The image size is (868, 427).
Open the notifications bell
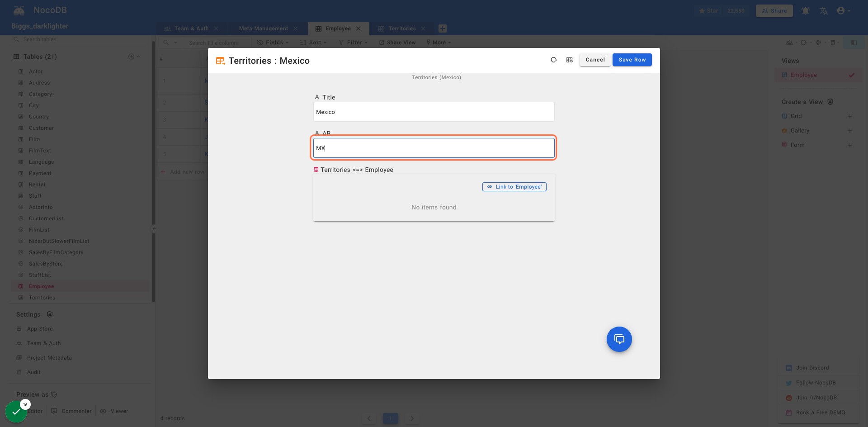tap(806, 11)
